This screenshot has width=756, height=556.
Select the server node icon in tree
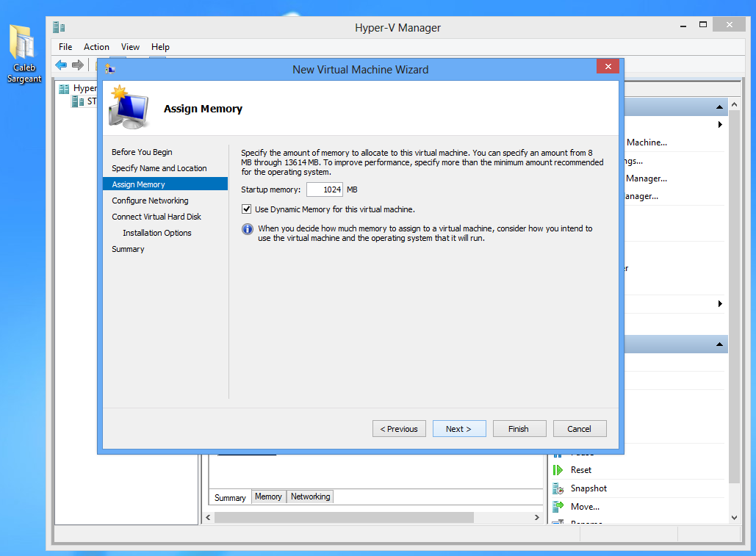point(78,101)
